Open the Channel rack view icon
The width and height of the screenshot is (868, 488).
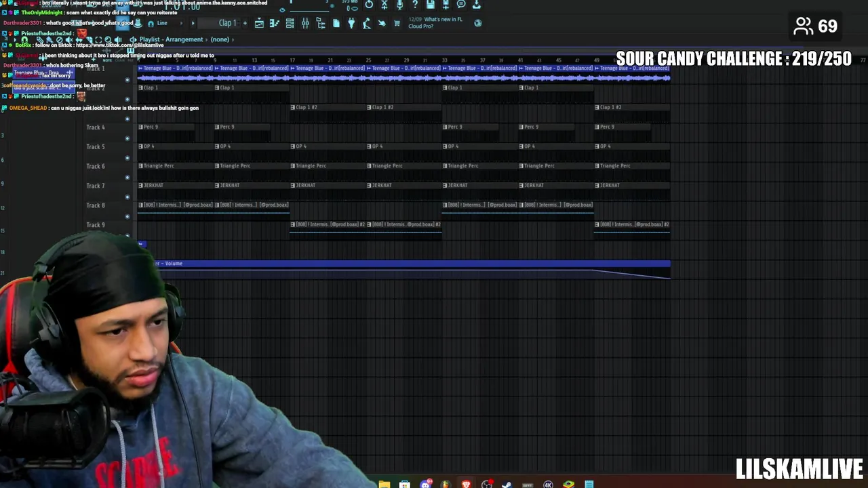point(290,23)
